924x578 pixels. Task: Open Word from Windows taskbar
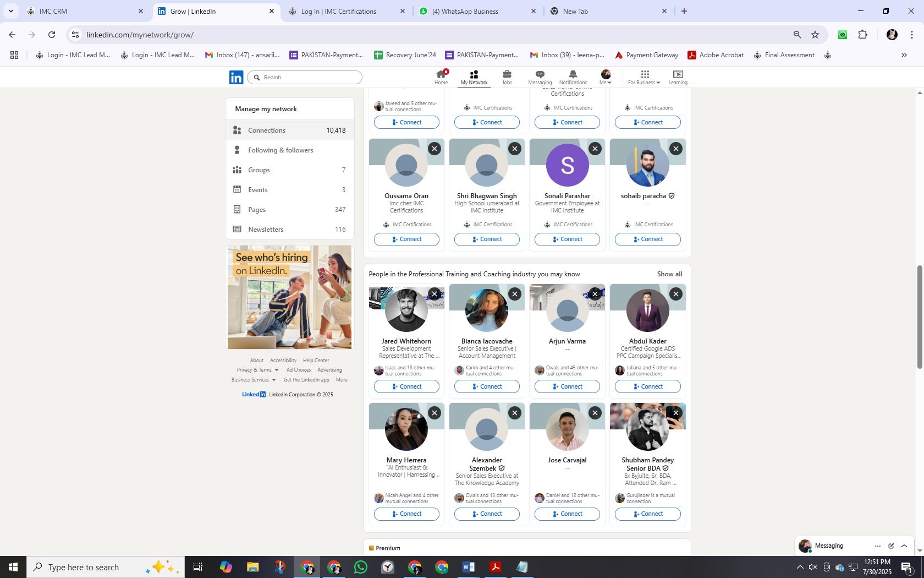click(x=469, y=567)
